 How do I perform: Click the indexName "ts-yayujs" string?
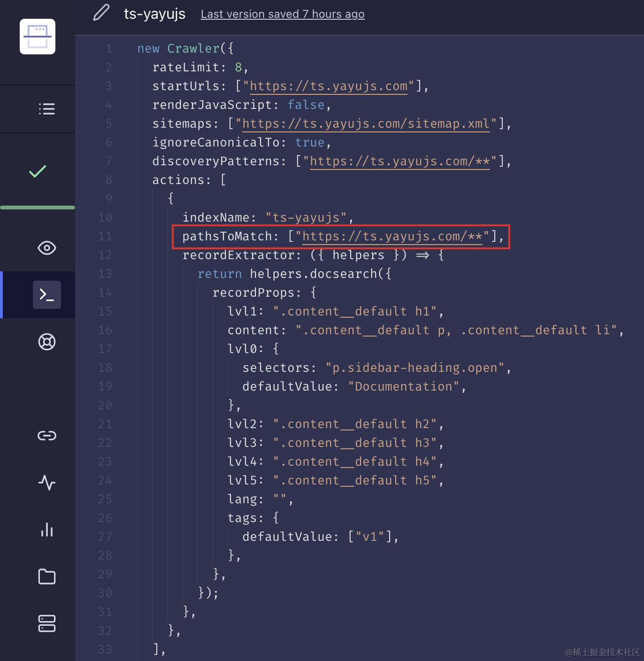click(x=306, y=217)
